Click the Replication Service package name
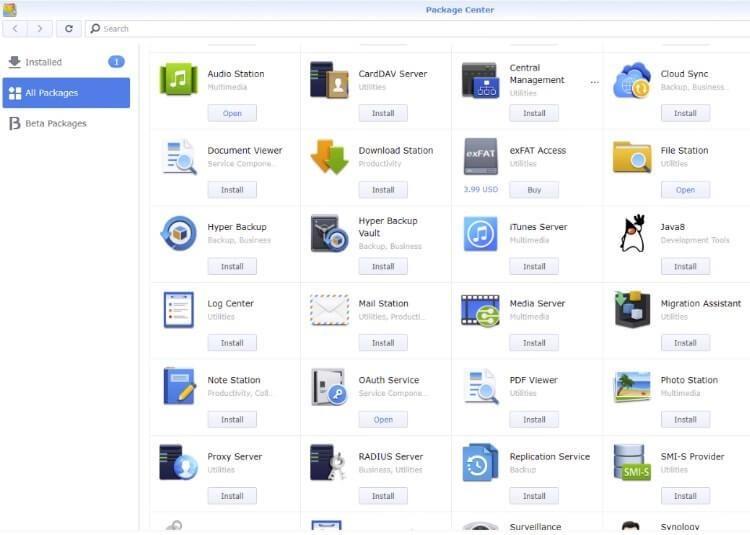The height and width of the screenshot is (535, 750). tap(550, 457)
